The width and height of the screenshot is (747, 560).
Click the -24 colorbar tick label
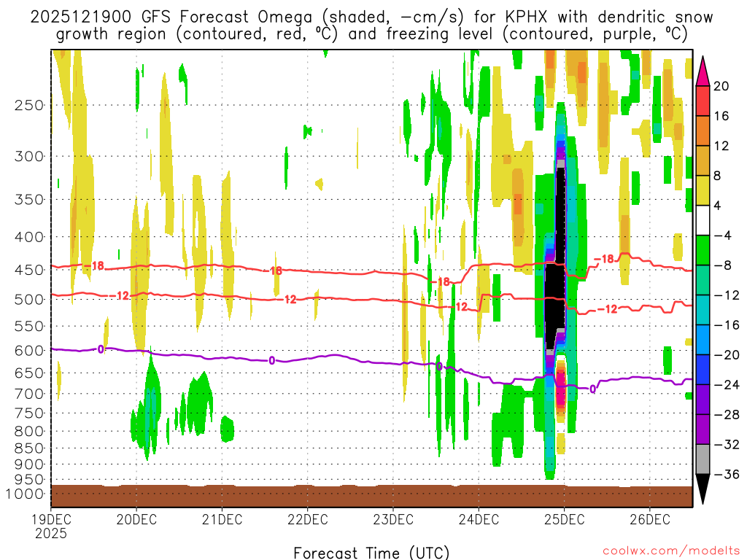point(727,384)
